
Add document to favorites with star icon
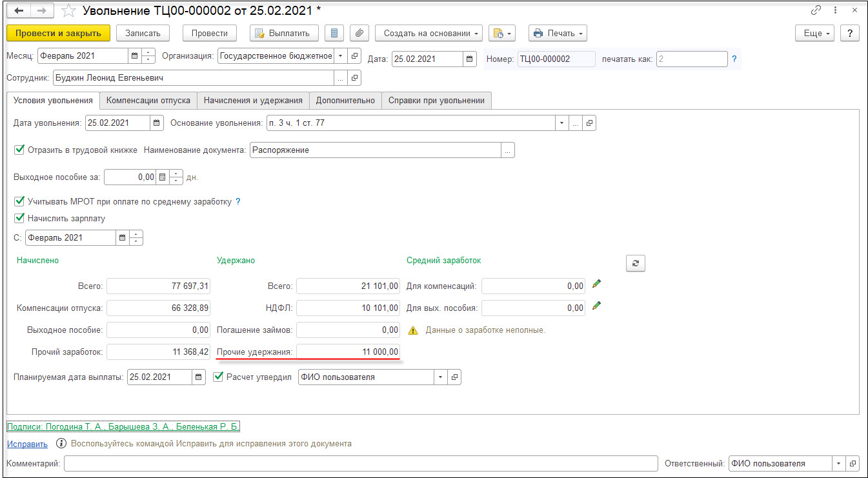coord(68,11)
